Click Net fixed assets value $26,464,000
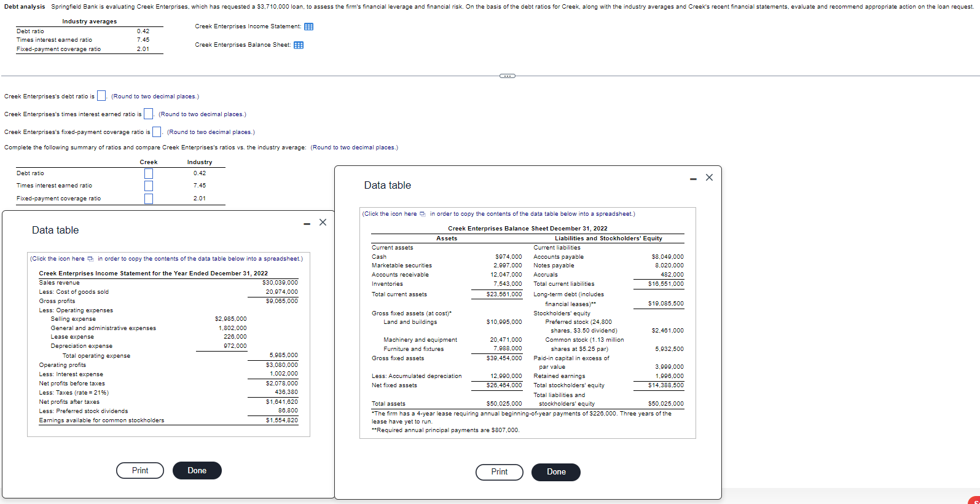The width and height of the screenshot is (980, 504). tap(504, 385)
